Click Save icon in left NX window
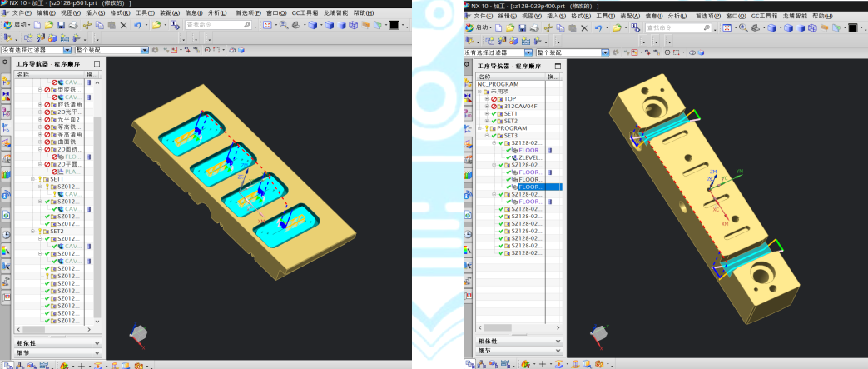Screen dimensions: 868x369 coord(62,26)
